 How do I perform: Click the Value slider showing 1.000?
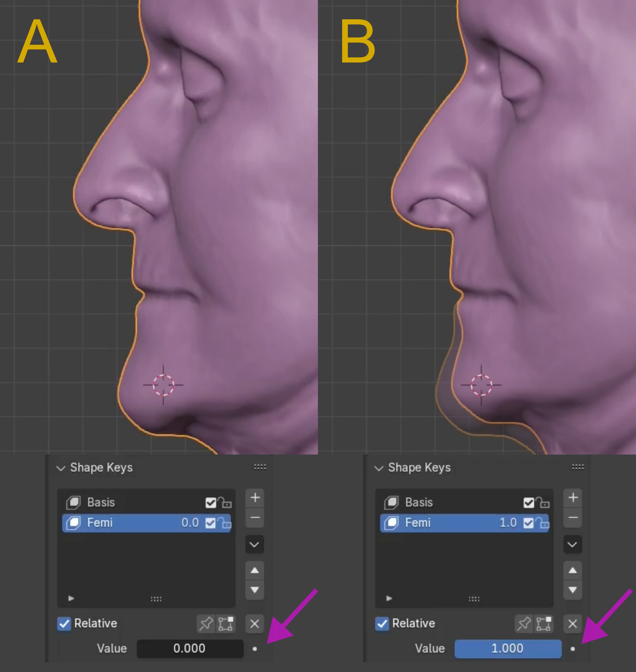(508, 649)
